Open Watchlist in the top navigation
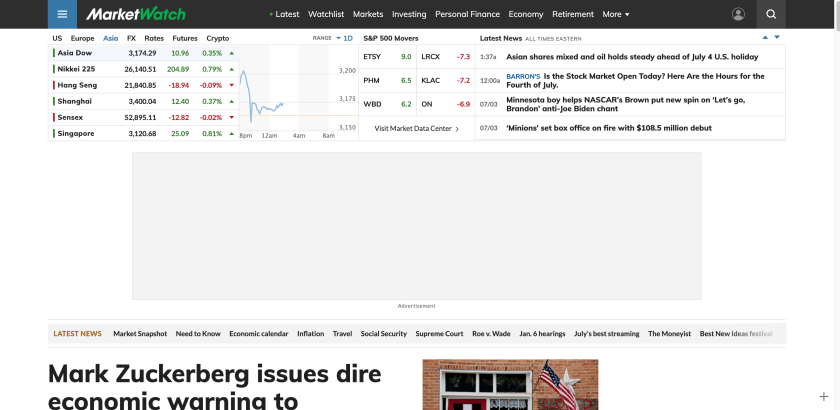This screenshot has width=840, height=410. click(x=326, y=14)
